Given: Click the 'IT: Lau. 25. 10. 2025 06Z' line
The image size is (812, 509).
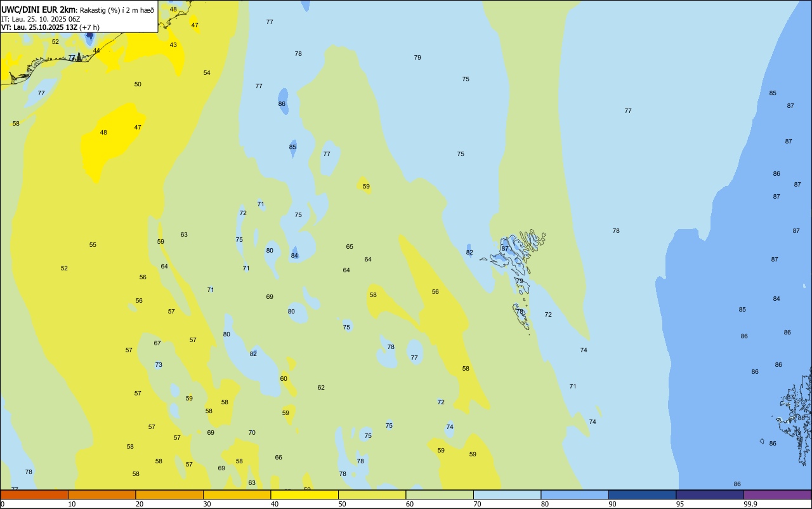Looking at the screenshot, I should pos(41,19).
